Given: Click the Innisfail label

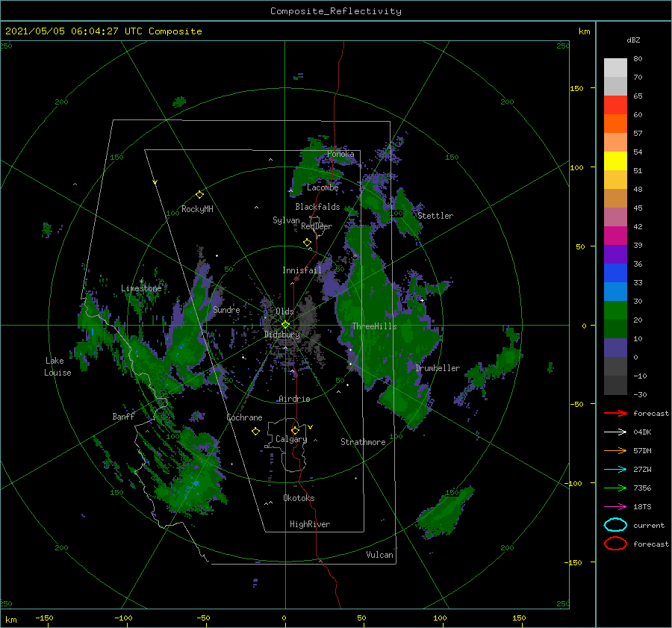Looking at the screenshot, I should click(x=302, y=270).
